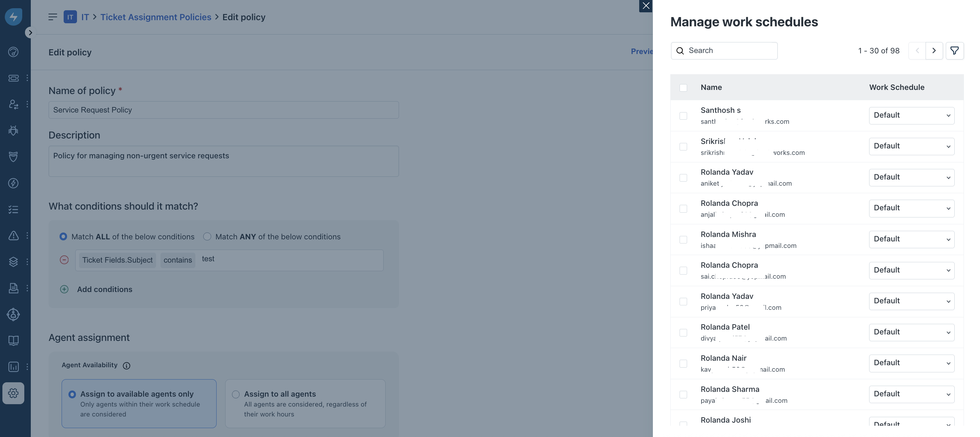Select Assign to all agents option
The width and height of the screenshot is (980, 437).
[236, 394]
